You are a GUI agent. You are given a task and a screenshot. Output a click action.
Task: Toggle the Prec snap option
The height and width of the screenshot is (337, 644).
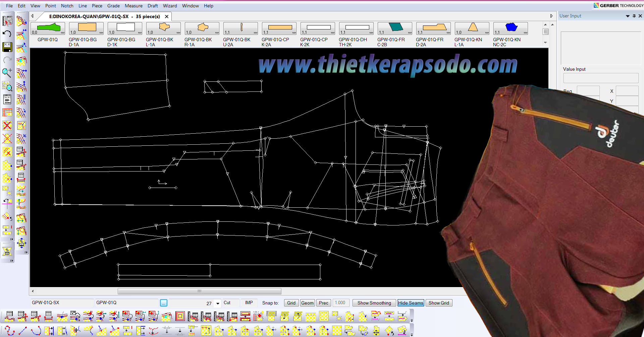(324, 303)
